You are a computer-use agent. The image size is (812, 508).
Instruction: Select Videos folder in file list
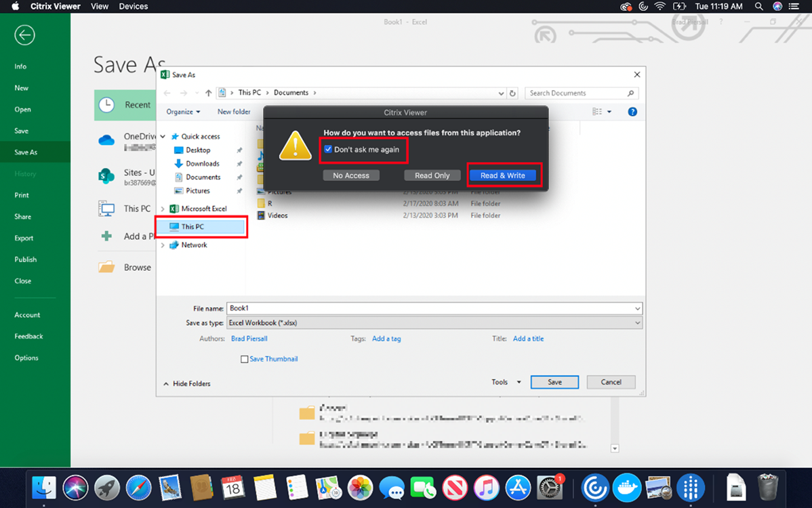278,215
